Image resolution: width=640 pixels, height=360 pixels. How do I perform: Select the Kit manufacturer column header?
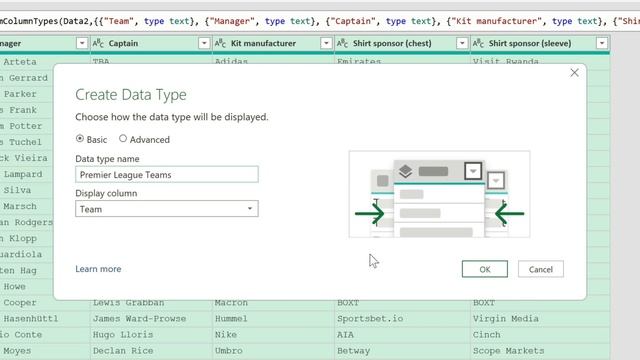[263, 43]
